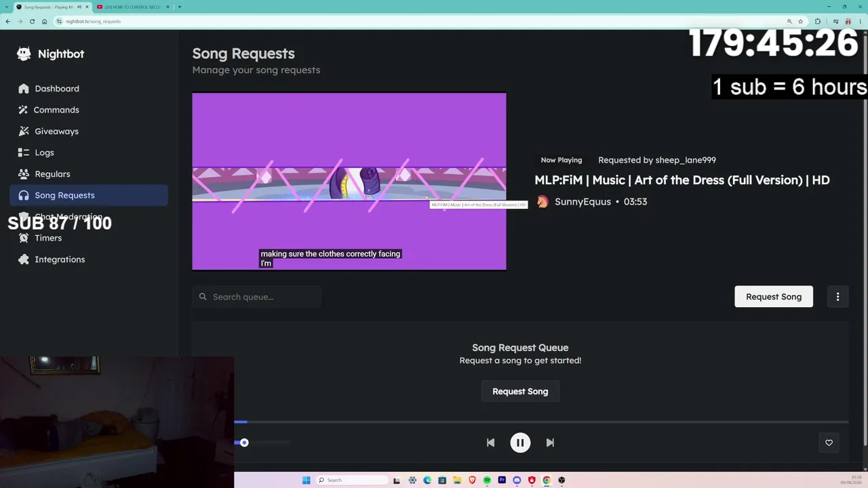Open the media controls toolbar icon

coord(835,21)
